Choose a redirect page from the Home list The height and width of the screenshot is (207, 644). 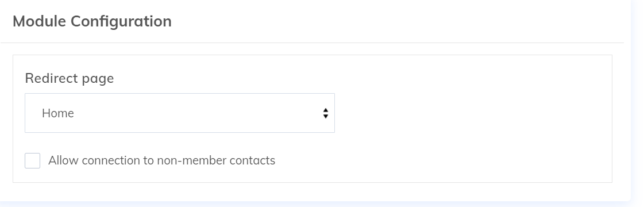click(179, 113)
